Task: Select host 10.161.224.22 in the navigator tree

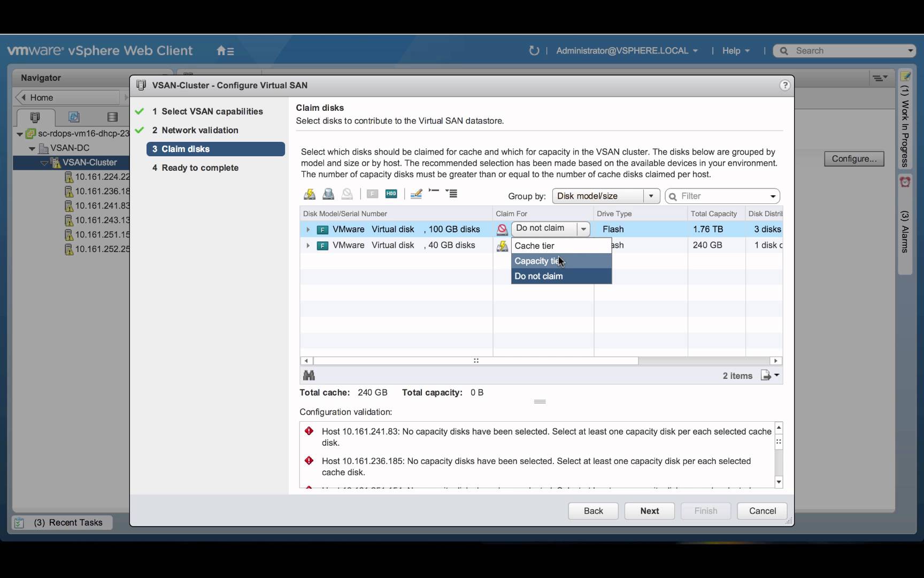Action: [x=97, y=177]
